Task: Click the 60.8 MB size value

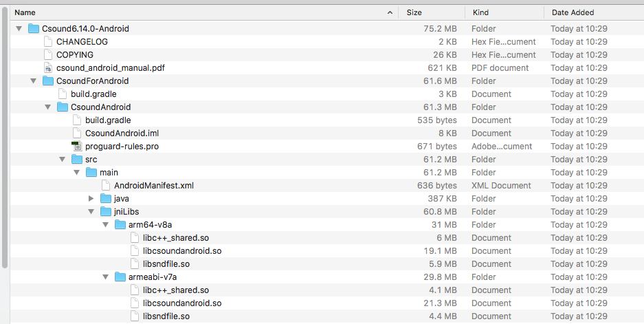Action: tap(440, 212)
